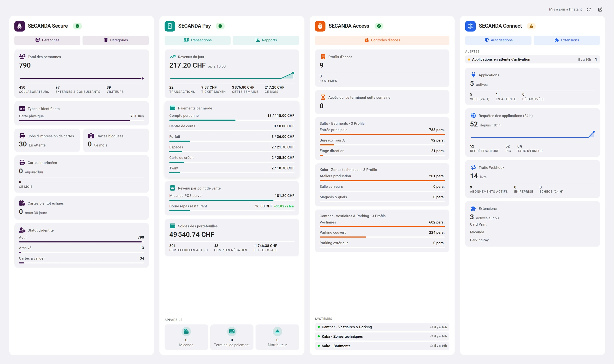Open Contrôles d'accès
This screenshot has width=614, height=364.
point(382,40)
